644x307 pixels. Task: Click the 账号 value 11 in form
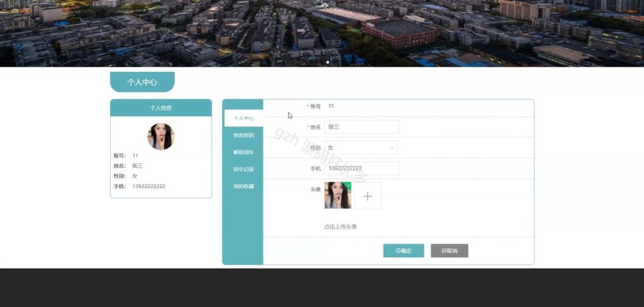tap(331, 106)
